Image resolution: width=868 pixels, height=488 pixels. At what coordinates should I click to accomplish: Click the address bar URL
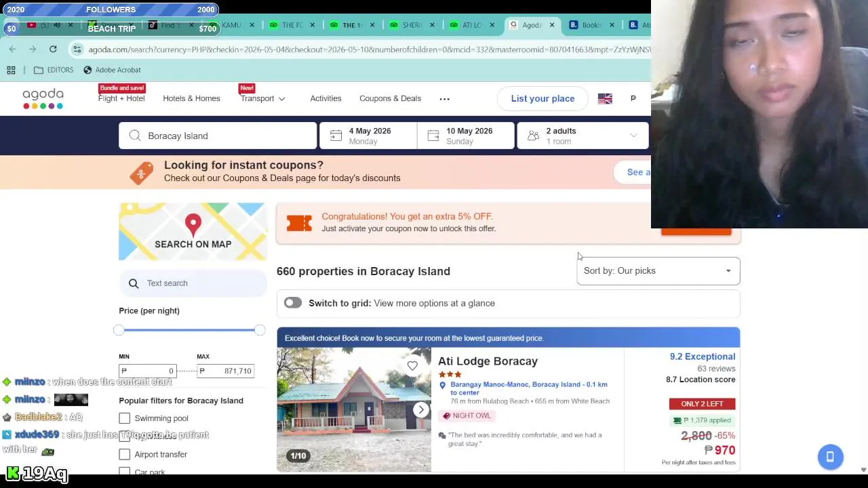[370, 49]
